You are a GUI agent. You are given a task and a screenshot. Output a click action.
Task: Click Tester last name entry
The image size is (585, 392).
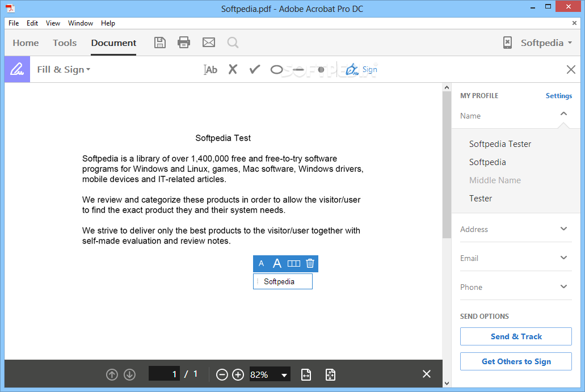point(481,199)
